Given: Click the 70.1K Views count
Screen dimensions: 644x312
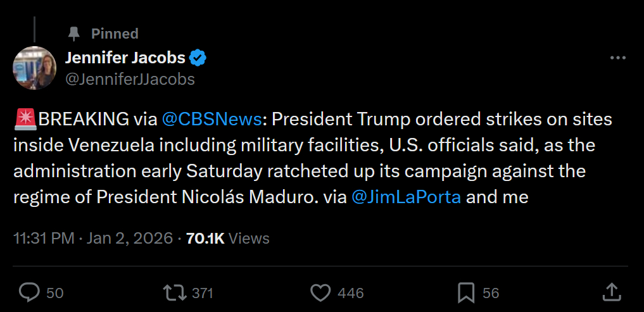Looking at the screenshot, I should (x=228, y=238).
